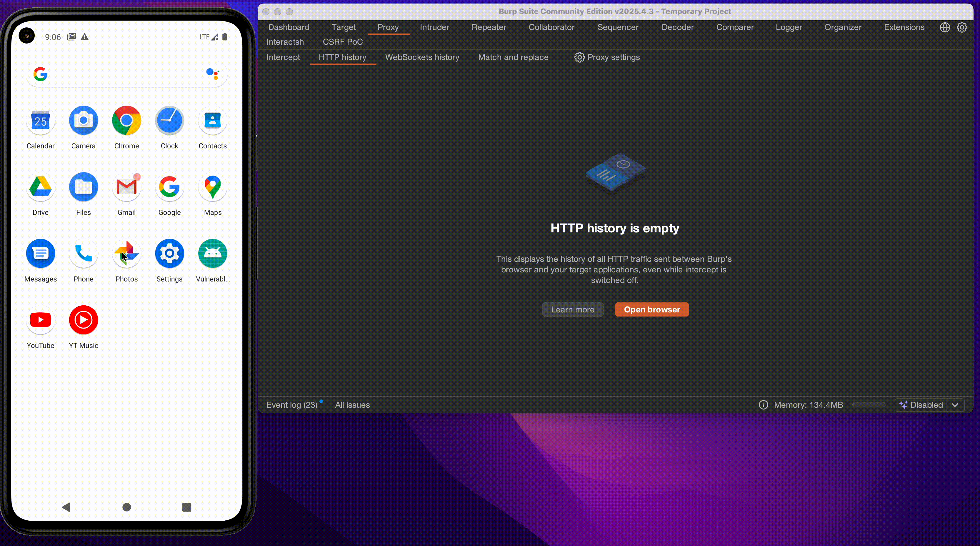Launch the Vulnerable app icon
Image resolution: width=980 pixels, height=546 pixels.
212,254
